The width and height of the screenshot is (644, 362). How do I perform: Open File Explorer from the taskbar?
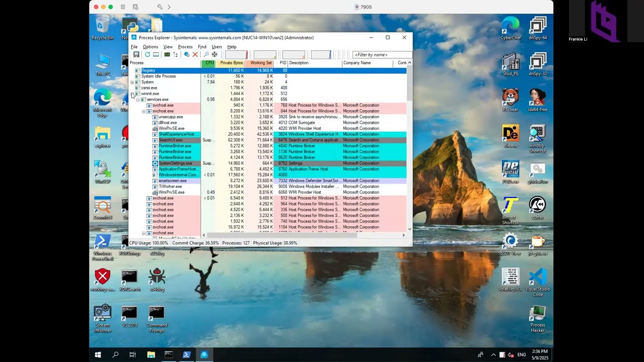pos(151,354)
